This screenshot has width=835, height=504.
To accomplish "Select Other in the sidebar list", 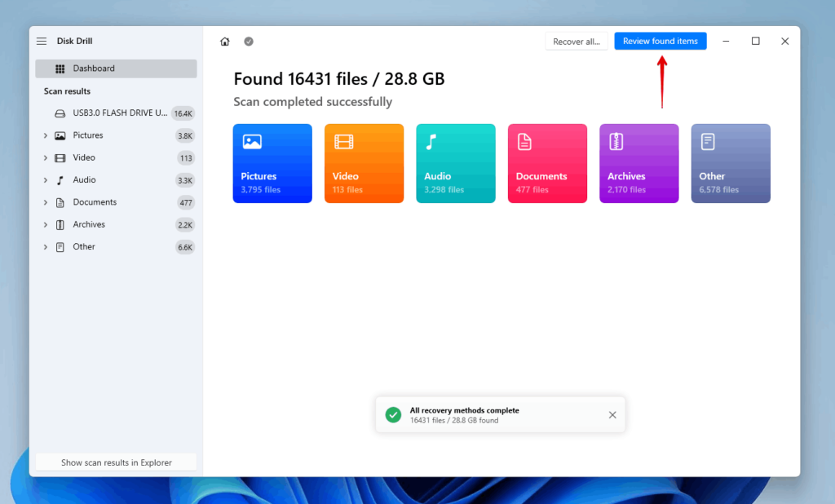I will coord(84,247).
